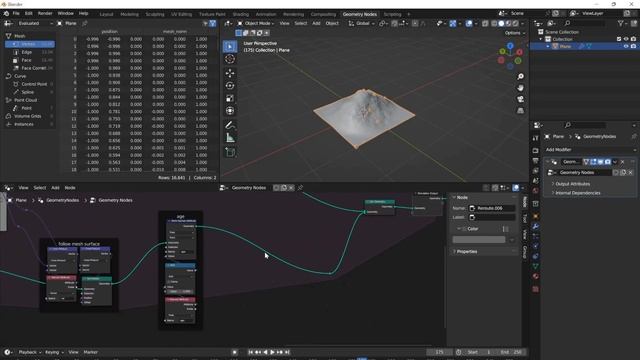Viewport: 640px width, 360px height.
Task: Switch perspective/orthographic grid icon
Action: (520, 111)
